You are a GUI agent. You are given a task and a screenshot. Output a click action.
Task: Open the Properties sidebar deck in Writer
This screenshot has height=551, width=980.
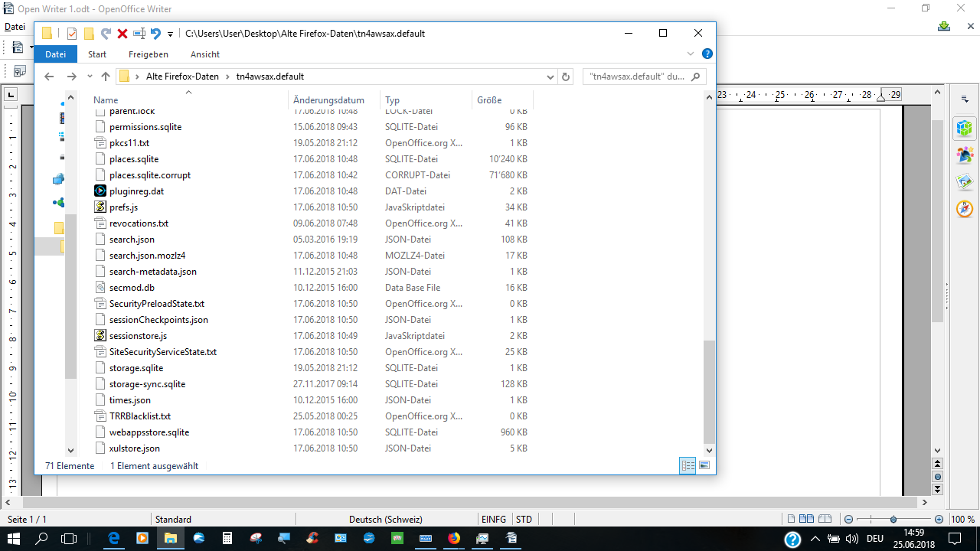tap(965, 128)
